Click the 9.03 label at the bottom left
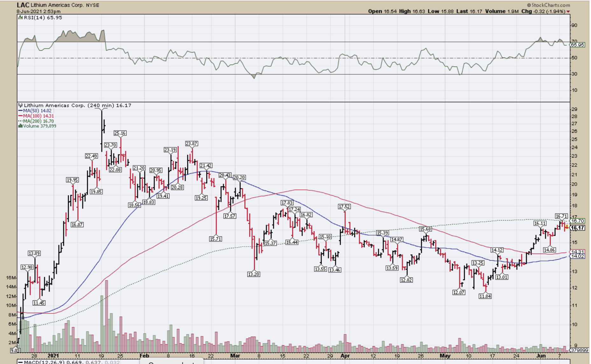591x364 pixels. 15,350
